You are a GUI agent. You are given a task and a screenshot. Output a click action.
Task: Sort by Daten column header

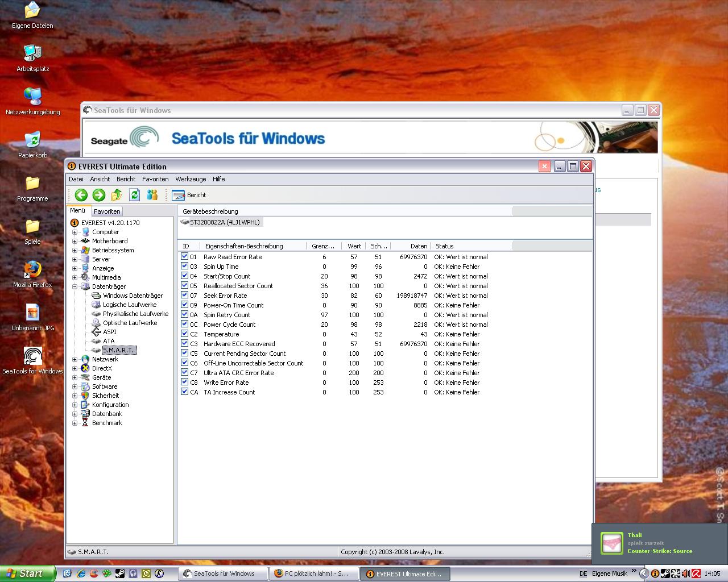click(x=410, y=246)
